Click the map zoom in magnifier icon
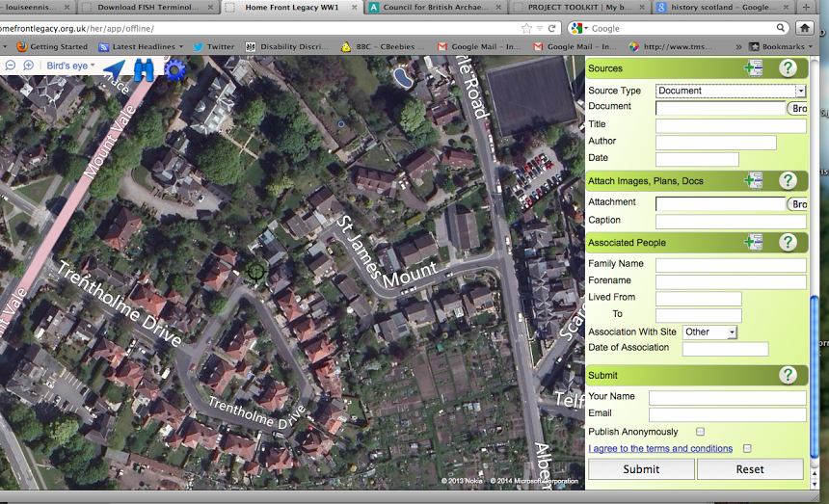Viewport: 829px width, 504px height. (28, 66)
